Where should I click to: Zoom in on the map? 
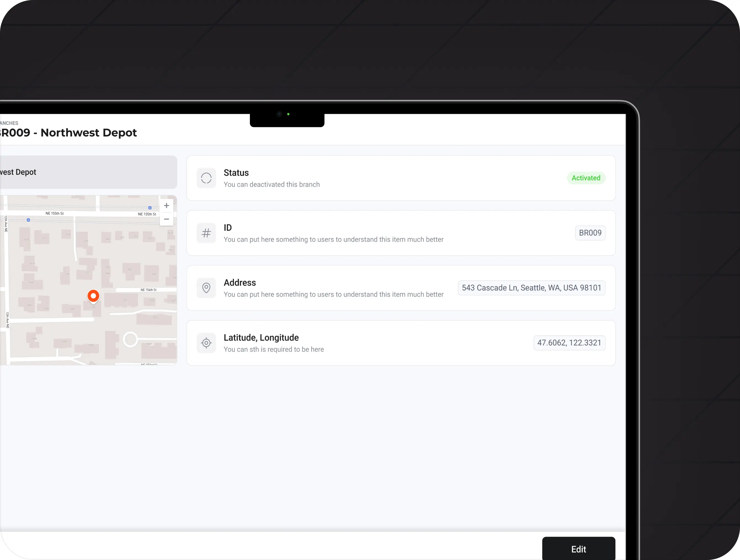(x=166, y=205)
